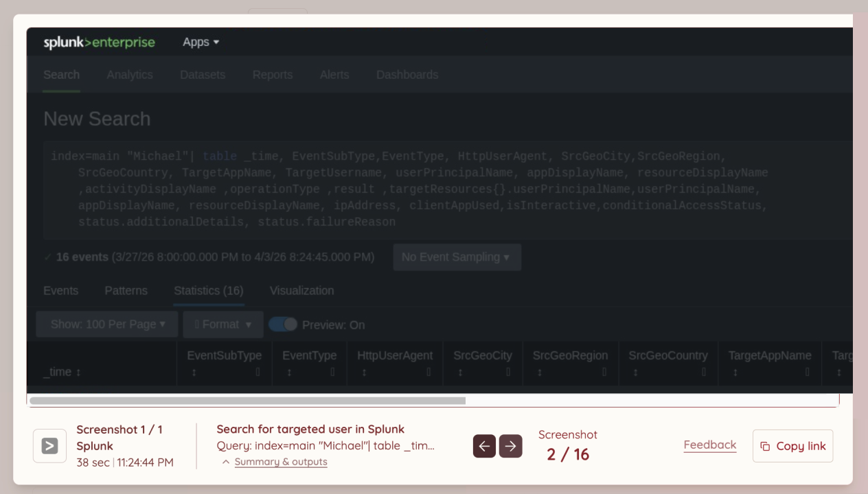Click the truncated Query text line
Screen dimensions: 868x494
coord(325,446)
